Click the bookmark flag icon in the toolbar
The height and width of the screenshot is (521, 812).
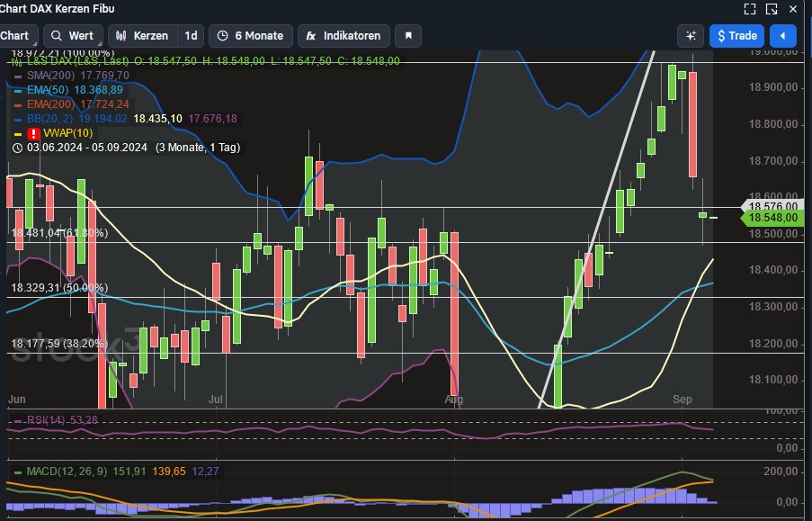tap(409, 36)
